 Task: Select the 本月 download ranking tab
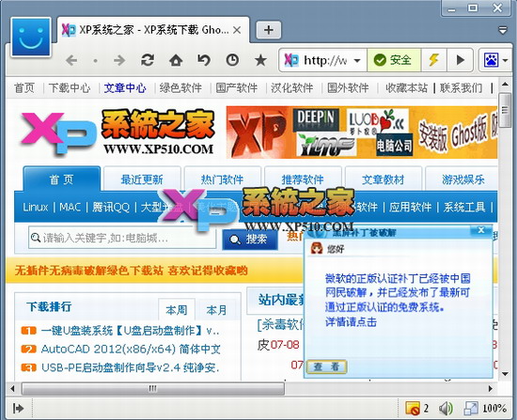point(216,310)
